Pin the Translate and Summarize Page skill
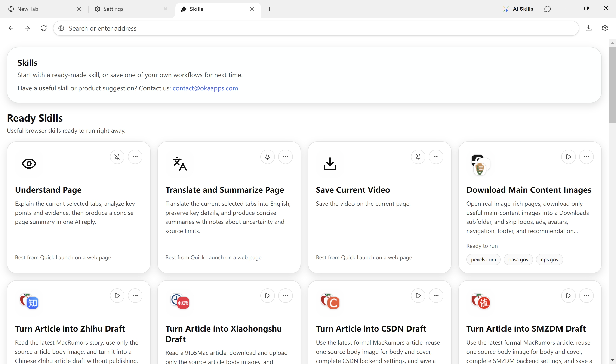Screen dimensions: 616x364 click(267, 157)
